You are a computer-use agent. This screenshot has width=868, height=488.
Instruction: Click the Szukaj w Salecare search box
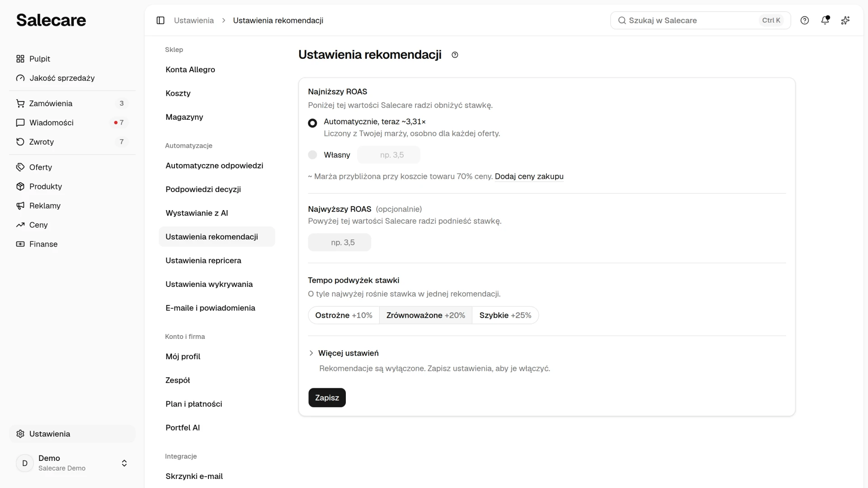(x=700, y=20)
